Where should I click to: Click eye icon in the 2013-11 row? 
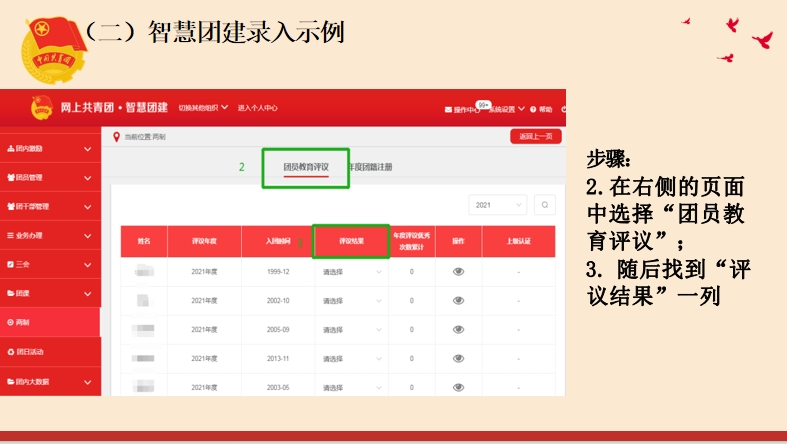458,358
